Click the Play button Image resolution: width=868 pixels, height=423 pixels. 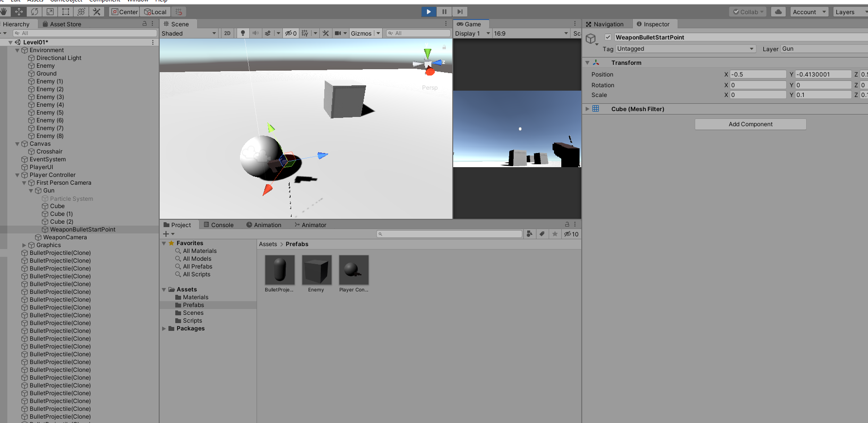428,12
